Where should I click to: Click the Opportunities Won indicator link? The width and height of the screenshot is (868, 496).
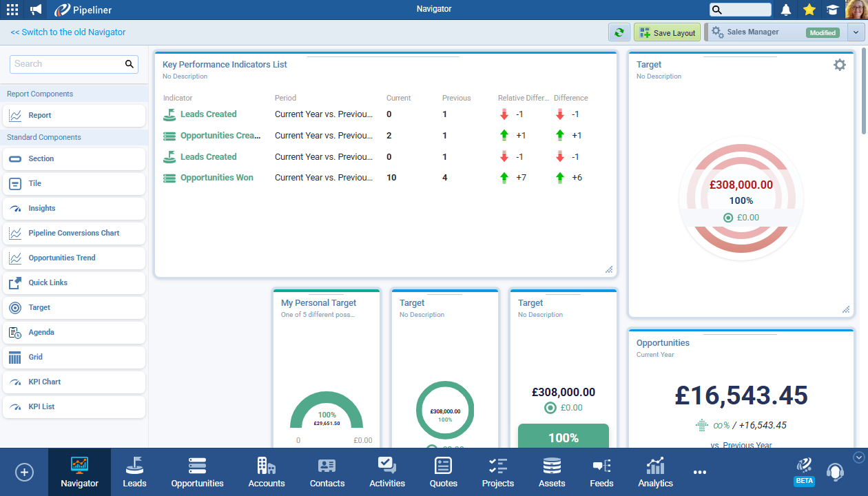216,178
